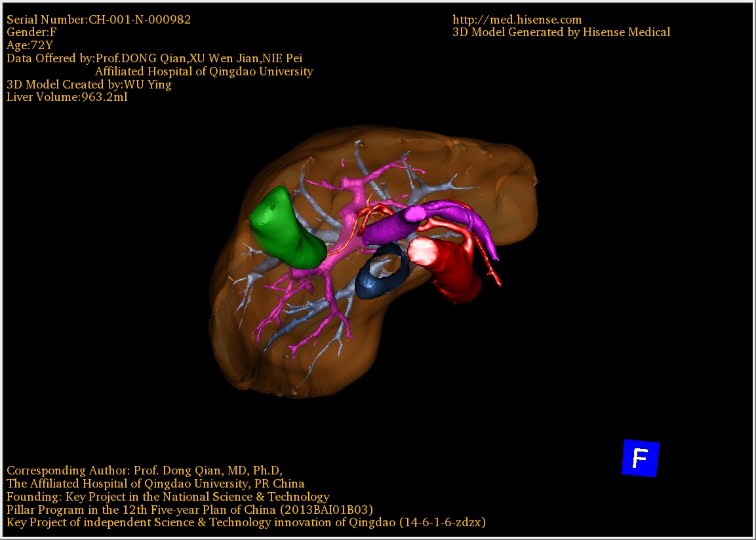
Task: Click the Founding: Key Project line
Action: (x=168, y=497)
